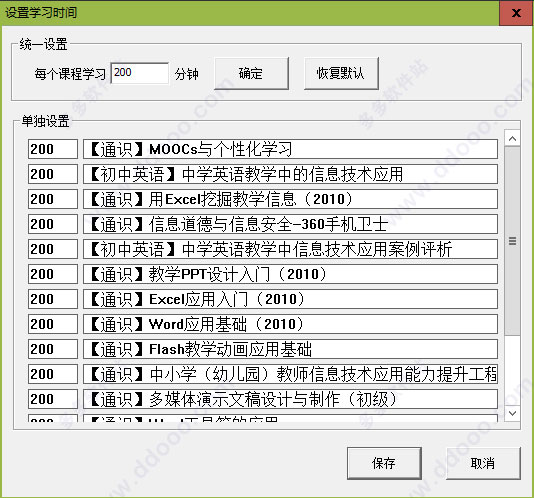The image size is (534, 498).
Task: Focus the 每个课程学习 minutes input field
Action: click(140, 73)
